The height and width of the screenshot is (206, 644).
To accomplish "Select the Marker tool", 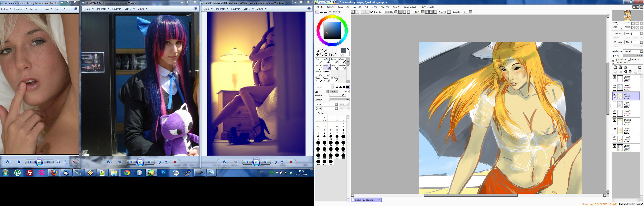I will coord(319,67).
